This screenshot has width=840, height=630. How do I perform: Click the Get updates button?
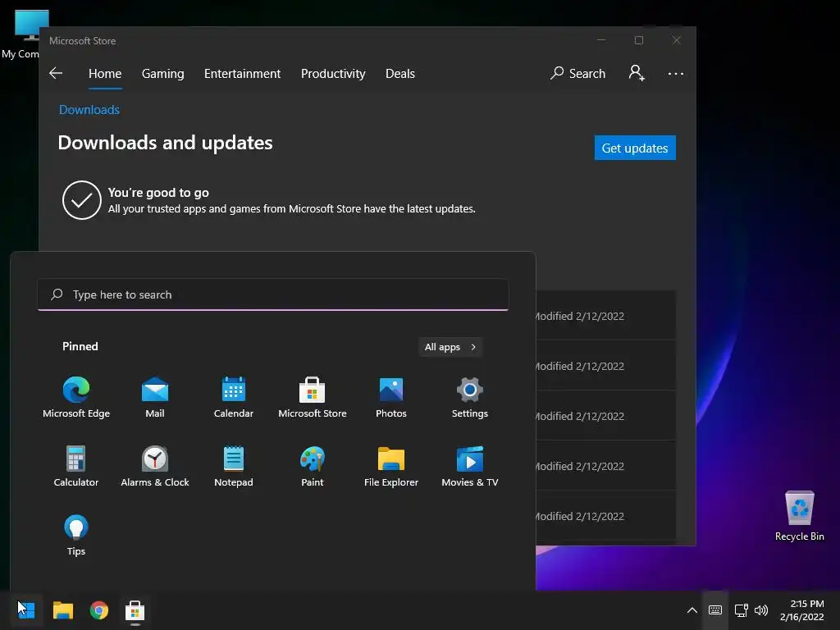(x=635, y=148)
